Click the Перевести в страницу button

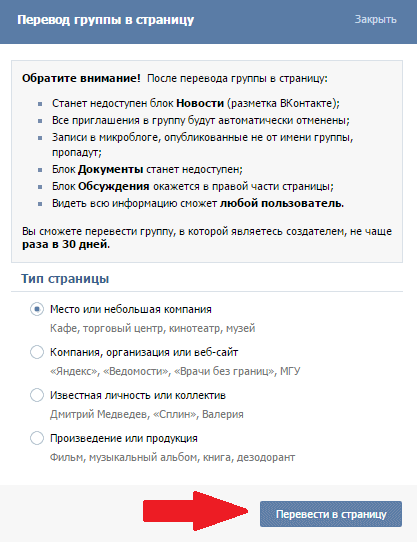[331, 514]
